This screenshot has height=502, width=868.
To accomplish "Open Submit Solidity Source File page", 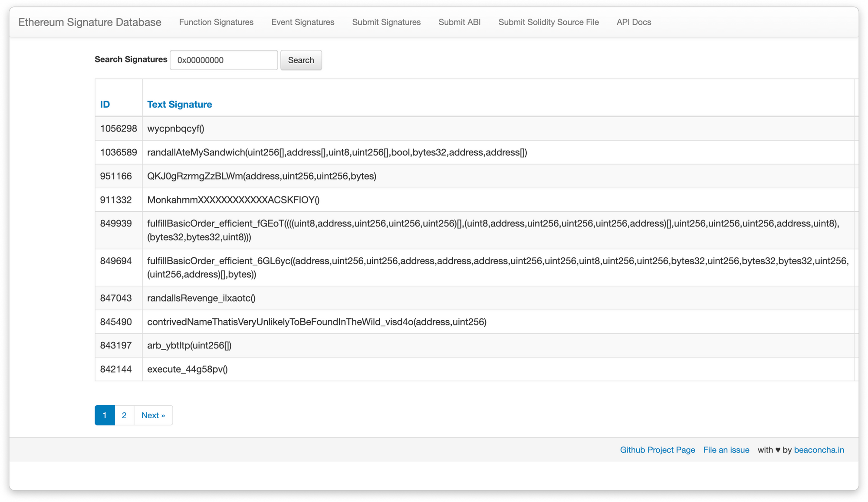I will pos(548,22).
